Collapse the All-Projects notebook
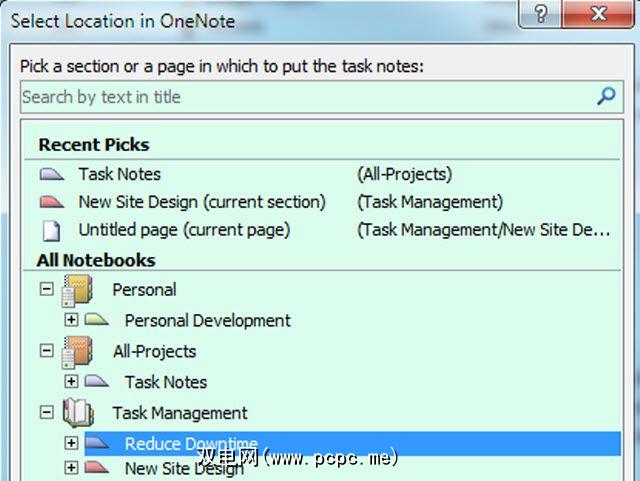The width and height of the screenshot is (640, 481). [47, 351]
